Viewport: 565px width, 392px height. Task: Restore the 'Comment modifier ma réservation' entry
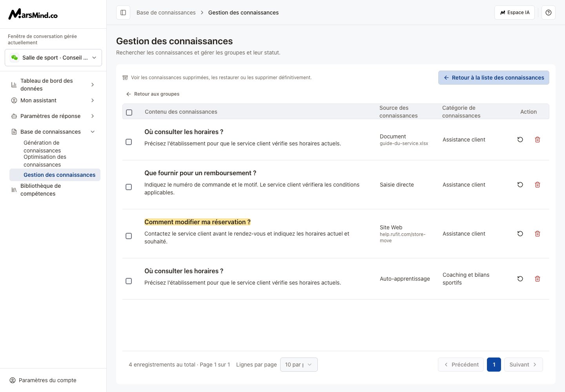(520, 234)
